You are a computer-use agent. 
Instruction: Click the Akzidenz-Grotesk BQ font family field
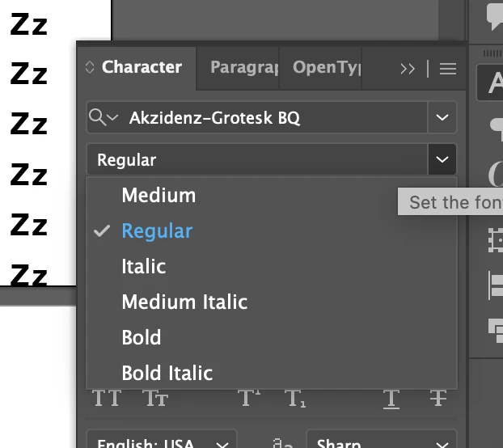point(257,117)
